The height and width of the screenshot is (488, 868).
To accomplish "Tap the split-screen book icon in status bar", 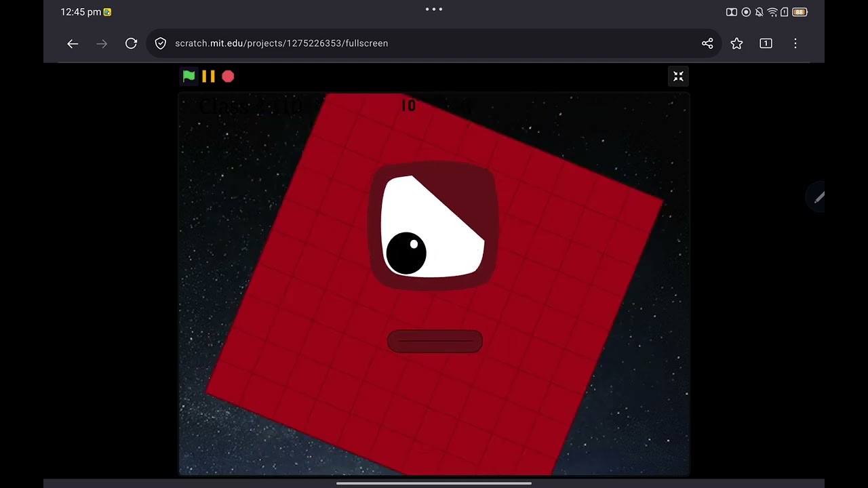I will click(732, 12).
